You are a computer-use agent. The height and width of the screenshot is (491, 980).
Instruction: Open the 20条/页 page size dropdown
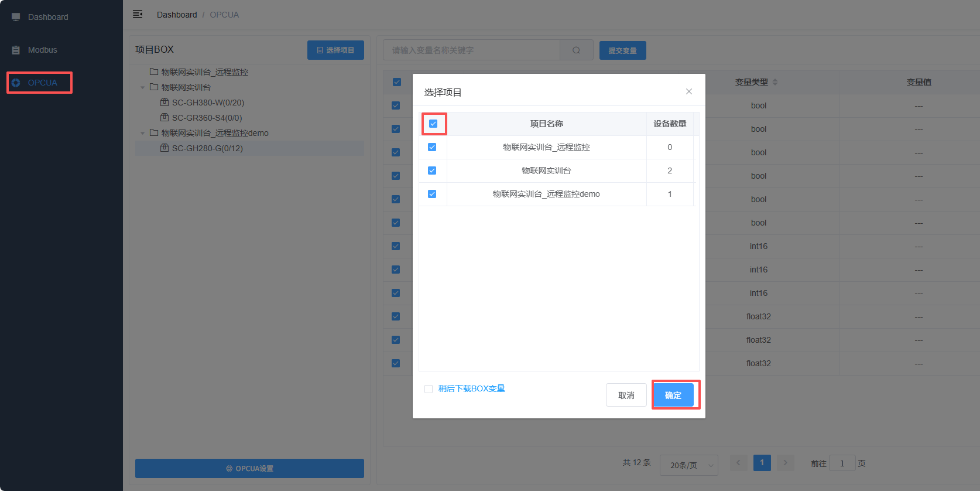(x=688, y=465)
